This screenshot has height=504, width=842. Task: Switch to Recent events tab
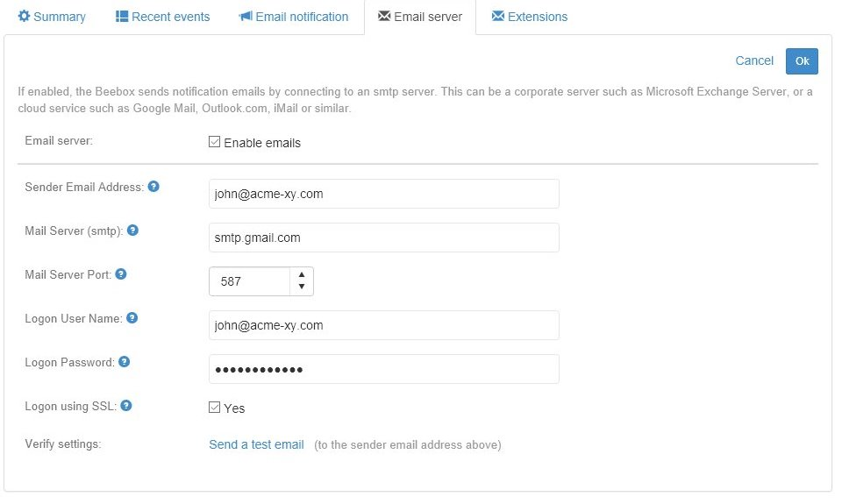163,17
